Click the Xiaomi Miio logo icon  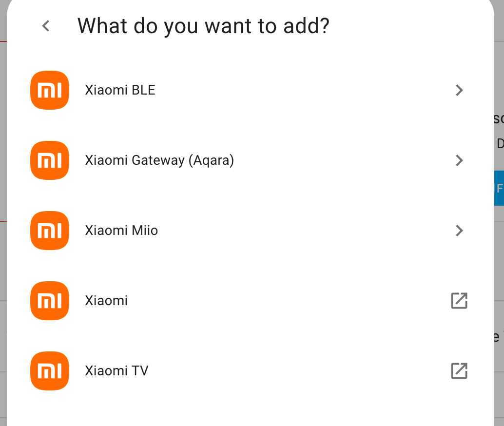(50, 231)
